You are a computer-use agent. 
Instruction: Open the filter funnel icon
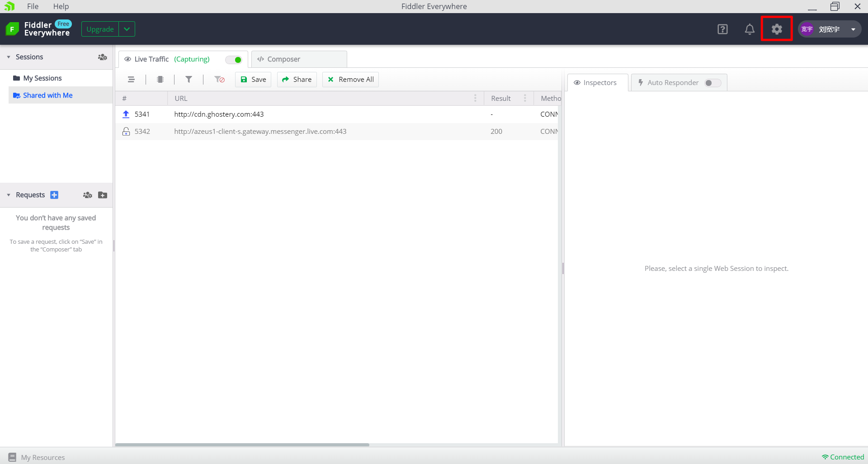tap(189, 80)
